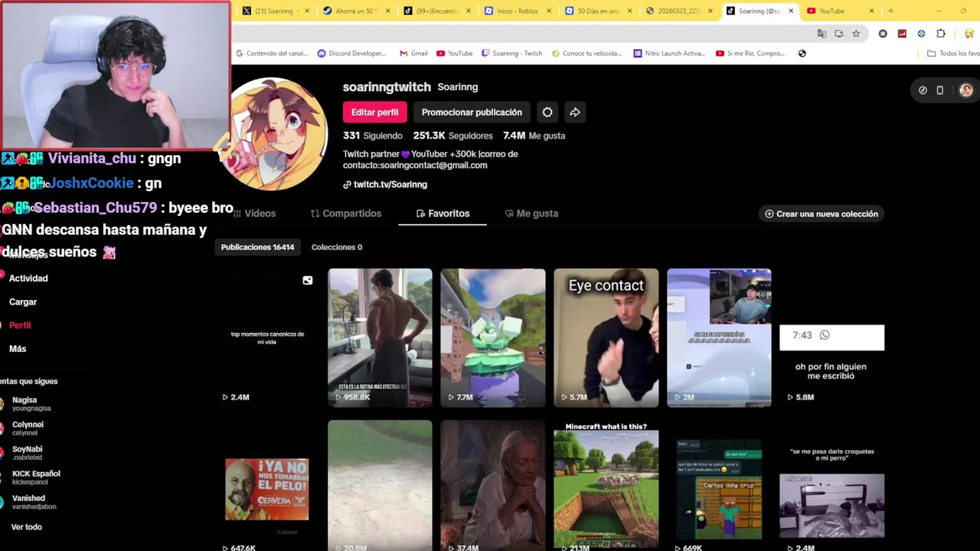Open the Carlos dela cruz Minecraft video
The height and width of the screenshot is (551, 980).
pos(719,486)
